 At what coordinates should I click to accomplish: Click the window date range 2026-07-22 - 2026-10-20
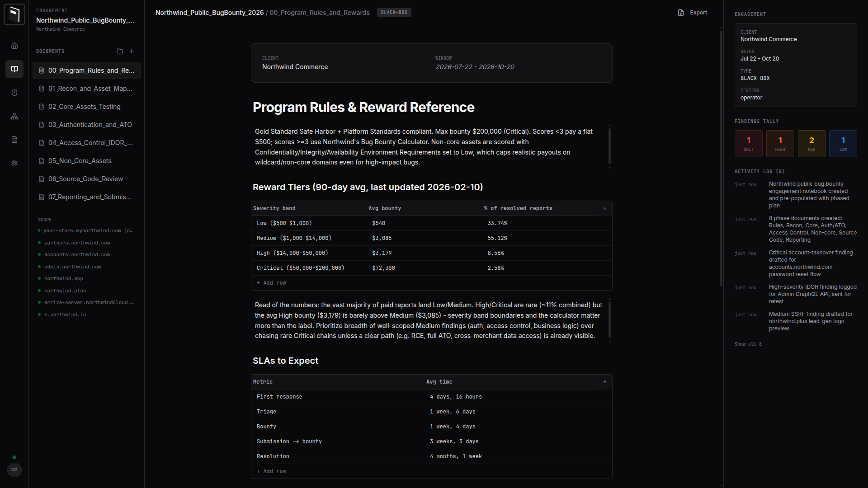(475, 67)
